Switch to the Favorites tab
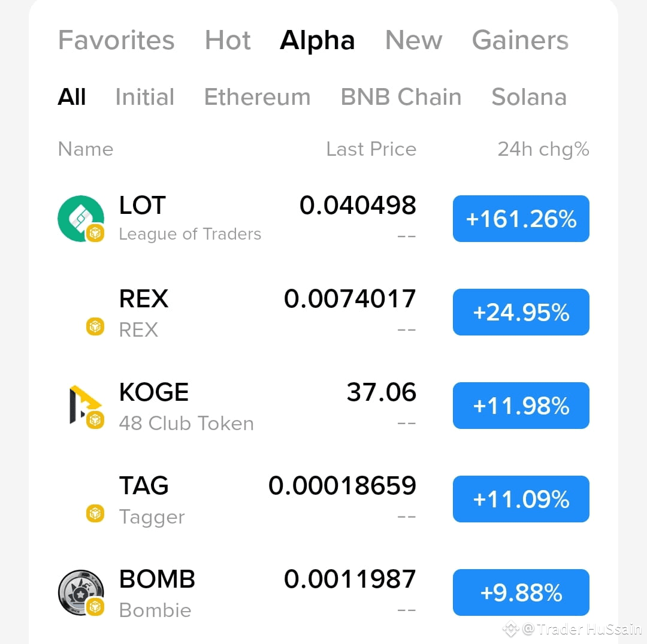 [x=116, y=40]
